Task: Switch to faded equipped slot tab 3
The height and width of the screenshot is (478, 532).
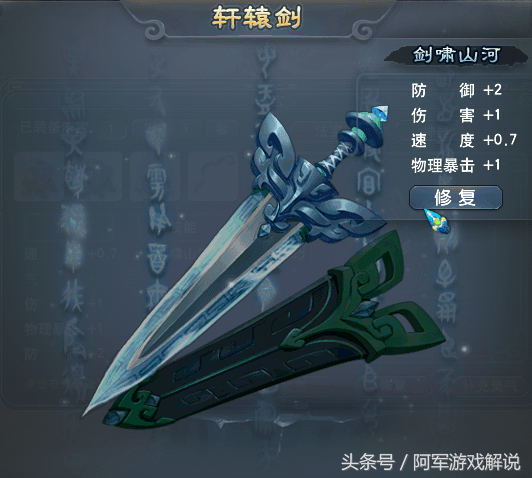Action: tap(184, 129)
